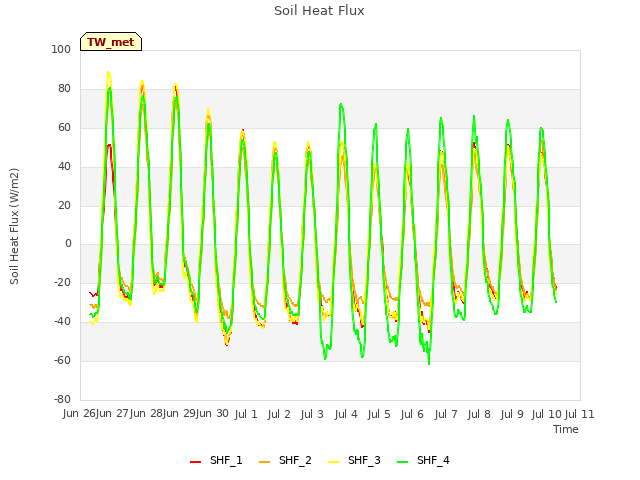Toggle SHF_2 legend entry
Screen dimensions: 640x480
pos(285,460)
